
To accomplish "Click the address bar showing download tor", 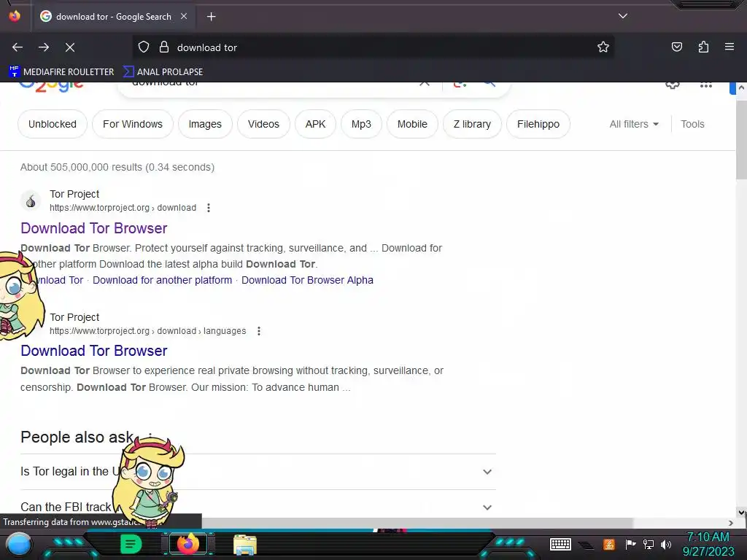I will (x=373, y=47).
